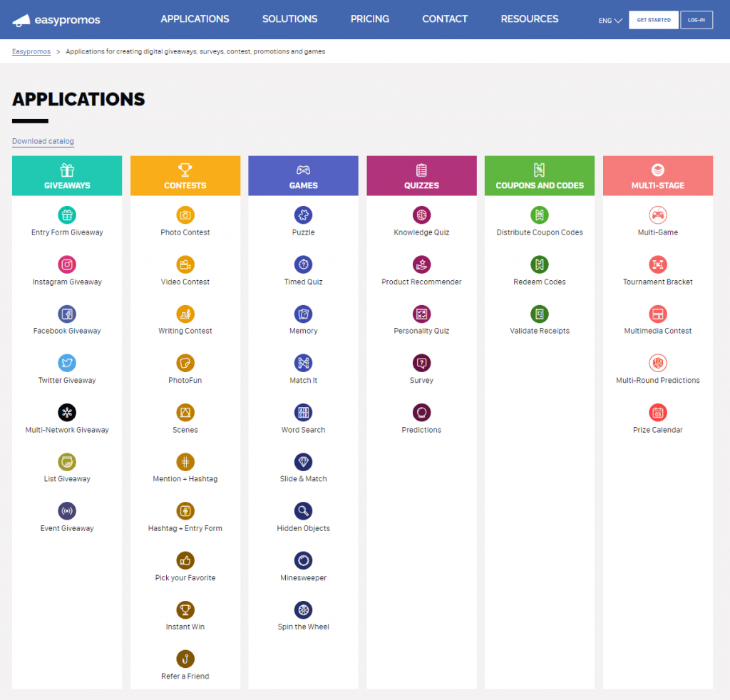Select the Personality Quiz icon
Image resolution: width=730 pixels, height=700 pixels.
[422, 314]
